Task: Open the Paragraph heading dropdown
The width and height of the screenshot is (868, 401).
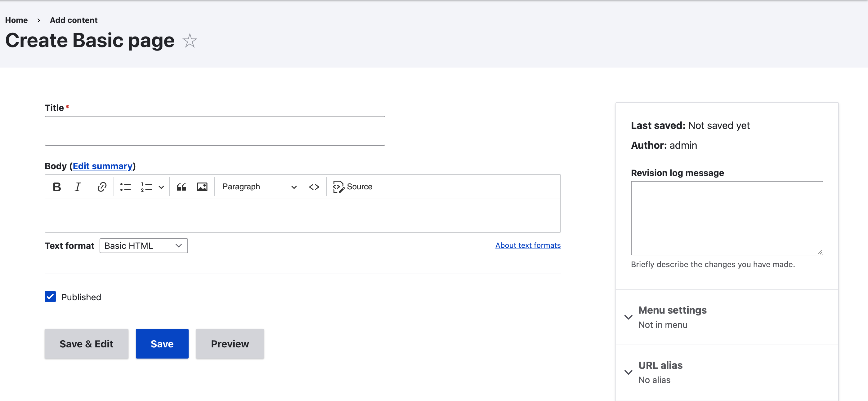Action: (x=259, y=187)
